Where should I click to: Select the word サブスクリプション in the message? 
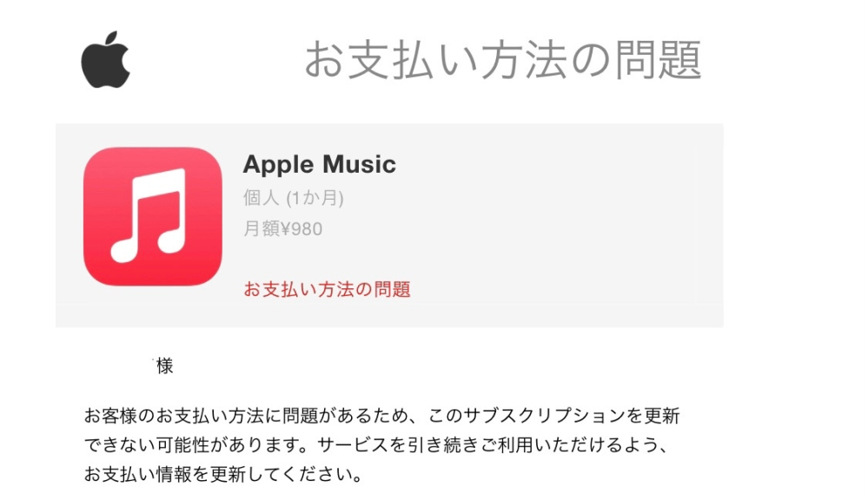(x=544, y=416)
